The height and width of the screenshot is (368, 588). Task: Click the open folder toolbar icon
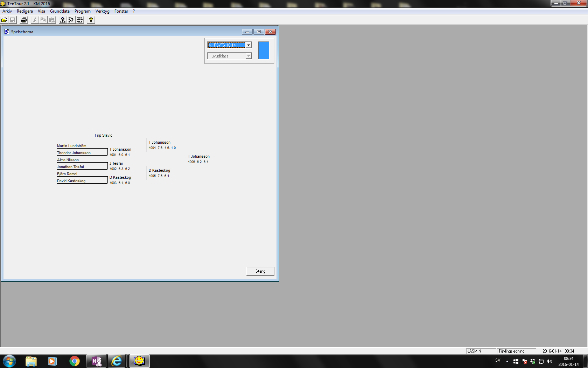click(4, 20)
